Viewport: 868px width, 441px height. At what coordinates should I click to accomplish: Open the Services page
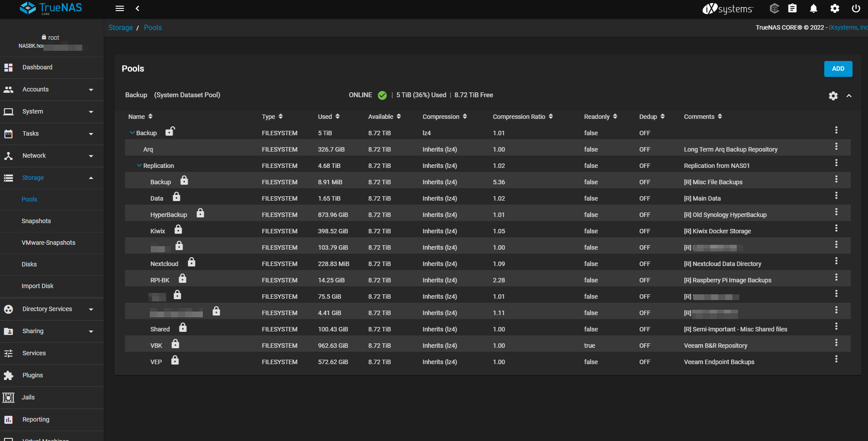coord(52,354)
